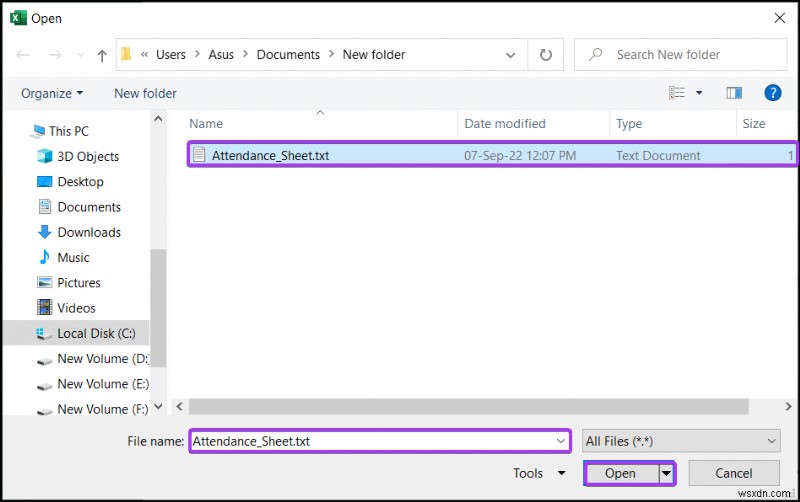Sort files by Size column header

[x=754, y=123]
